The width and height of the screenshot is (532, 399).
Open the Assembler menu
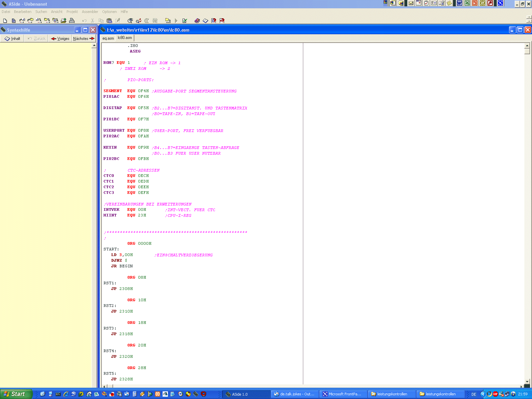pos(90,12)
